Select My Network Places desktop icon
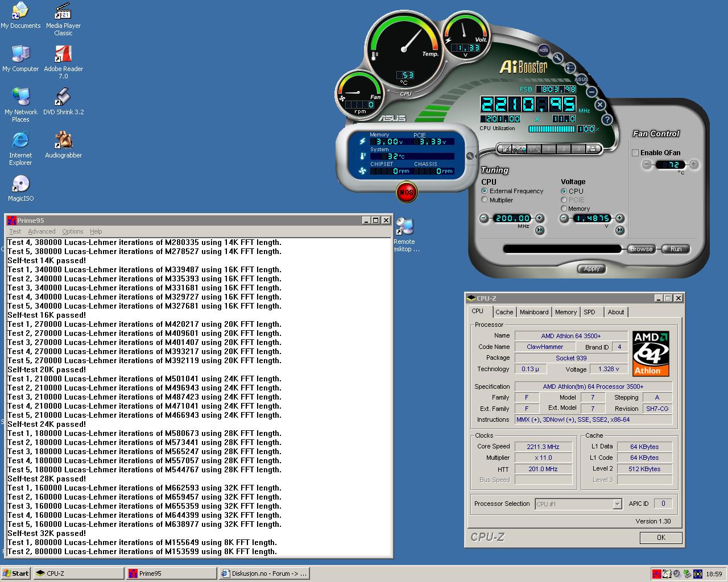The height and width of the screenshot is (582, 728). [20, 105]
